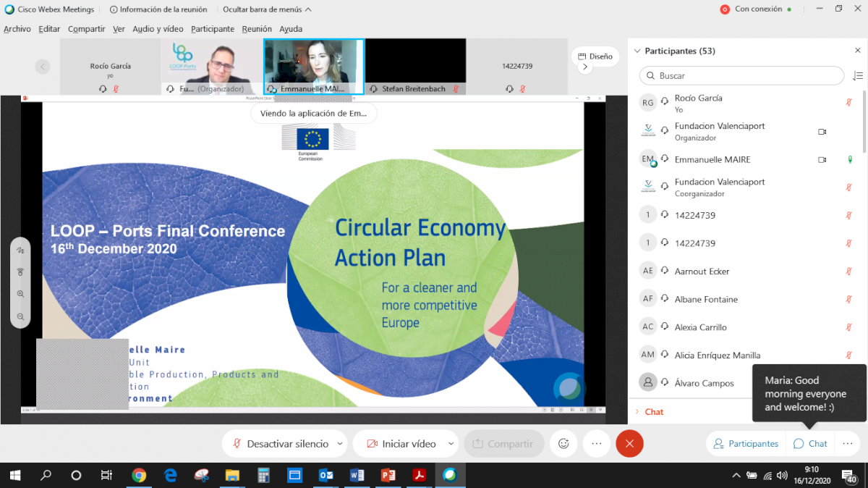Unmute with Desactivar silencio button
868x488 pixels.
281,444
